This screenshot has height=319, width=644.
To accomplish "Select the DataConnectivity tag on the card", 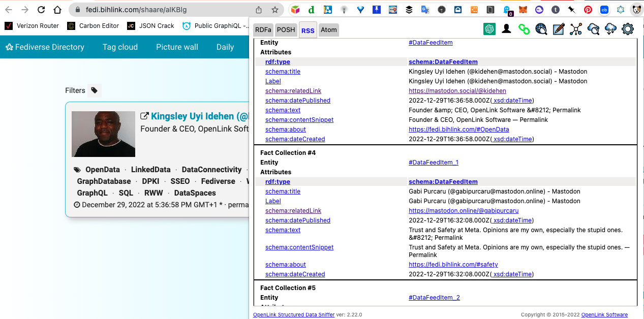I will click(211, 170).
